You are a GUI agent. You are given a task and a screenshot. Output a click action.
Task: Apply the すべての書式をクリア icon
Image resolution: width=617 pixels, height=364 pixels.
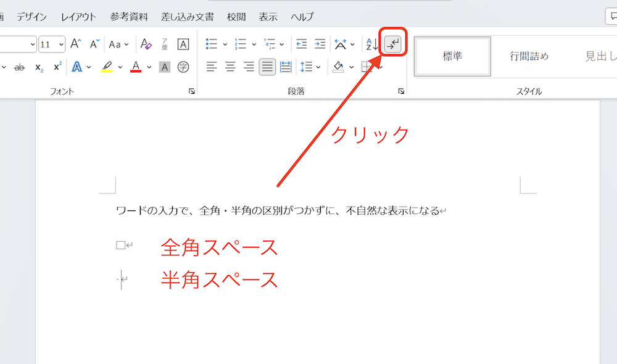(x=145, y=44)
